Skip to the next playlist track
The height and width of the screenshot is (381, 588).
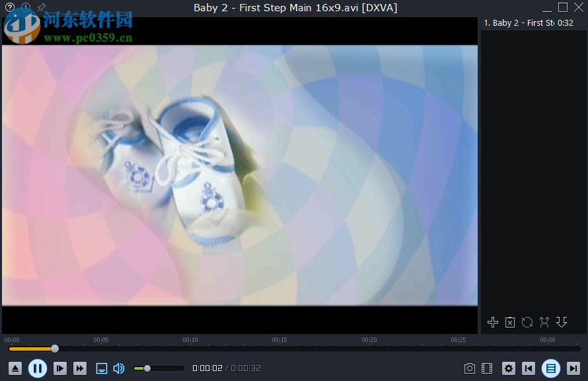(x=573, y=368)
